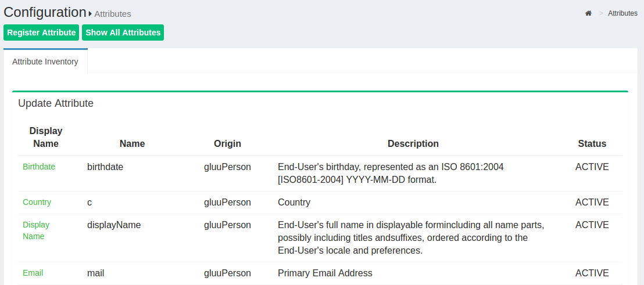Select the Attributes breadcrumb item

[622, 13]
